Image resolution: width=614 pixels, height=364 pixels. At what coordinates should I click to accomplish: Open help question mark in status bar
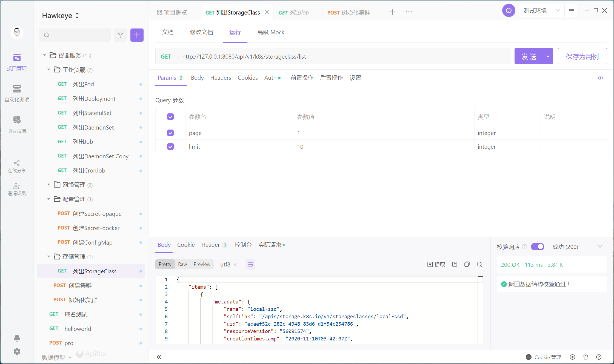click(x=599, y=357)
